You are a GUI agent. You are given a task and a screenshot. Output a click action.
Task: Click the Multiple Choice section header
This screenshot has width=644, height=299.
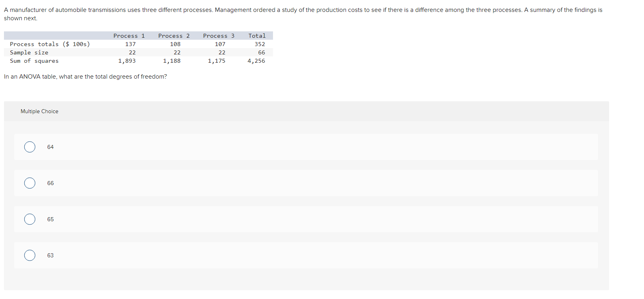tap(39, 111)
